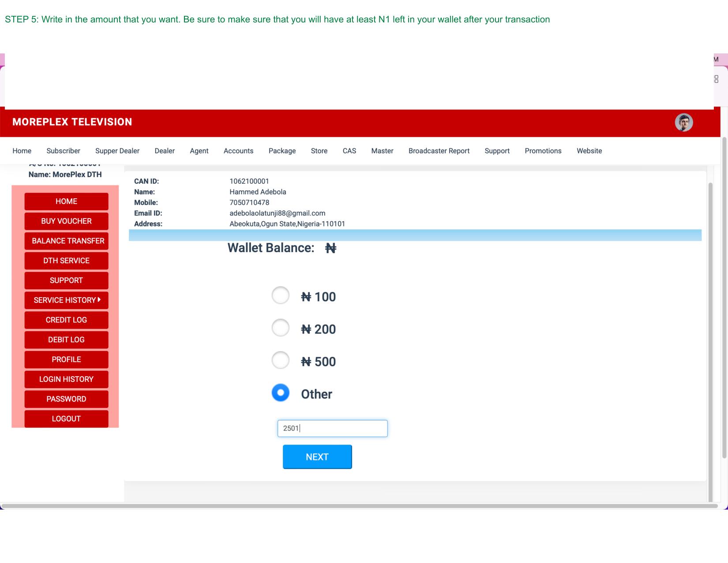Open the Promotions menu
The height and width of the screenshot is (563, 728).
(x=543, y=151)
